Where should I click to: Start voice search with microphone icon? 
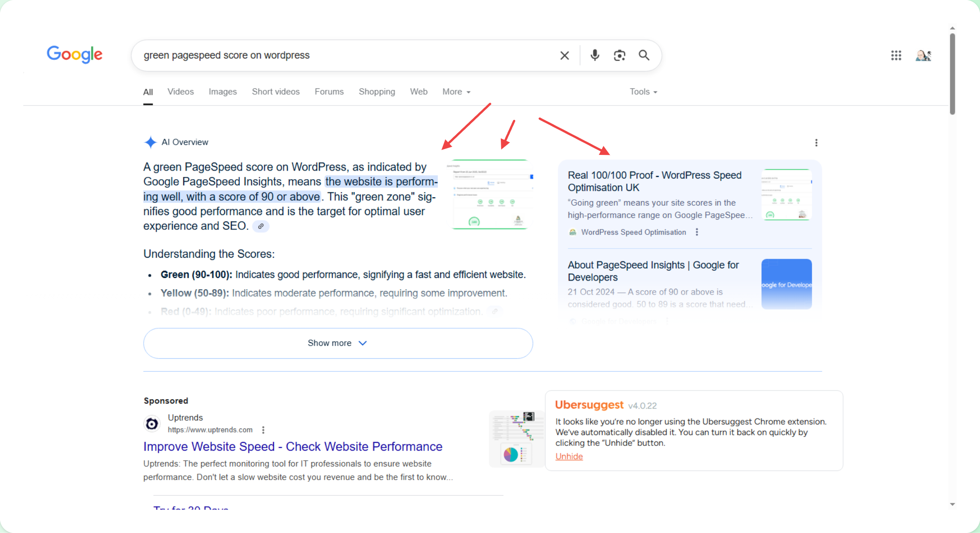pyautogui.click(x=595, y=55)
